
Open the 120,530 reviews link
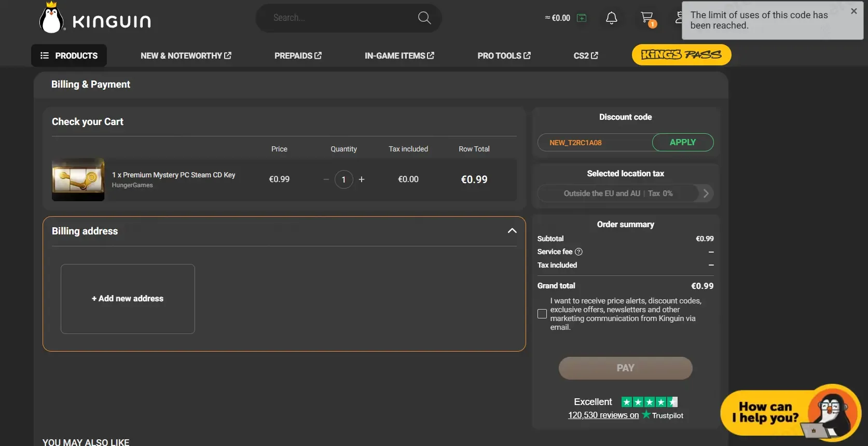[x=603, y=415]
